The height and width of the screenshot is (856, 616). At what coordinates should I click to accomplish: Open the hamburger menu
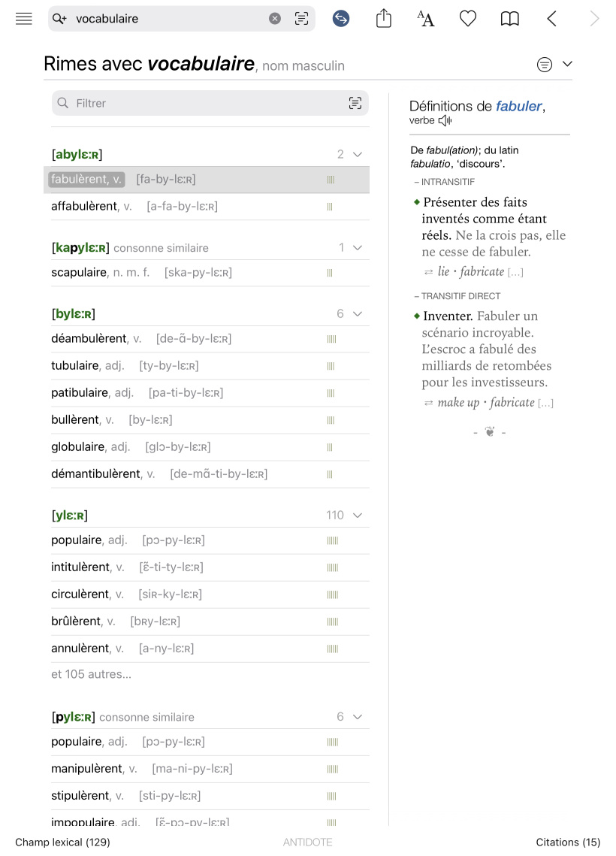click(23, 19)
